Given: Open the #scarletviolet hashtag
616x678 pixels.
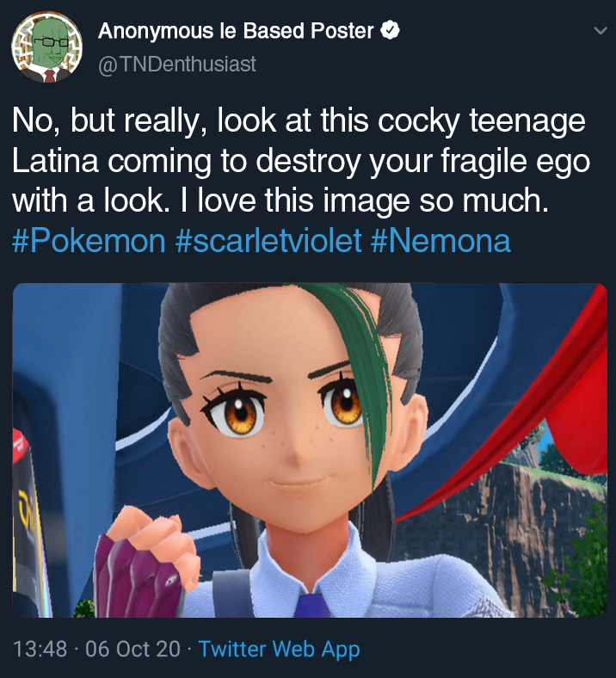Looking at the screenshot, I should tap(268, 241).
